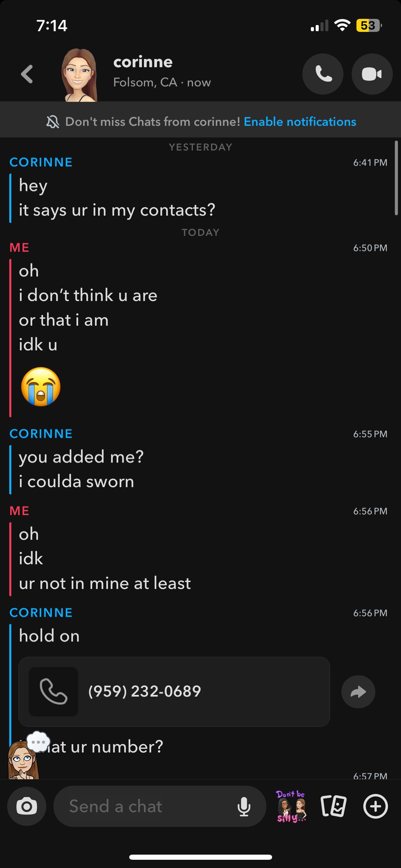This screenshot has width=401, height=868.
Task: Open corinne's Bitmoji avatar profile
Action: coord(79,75)
